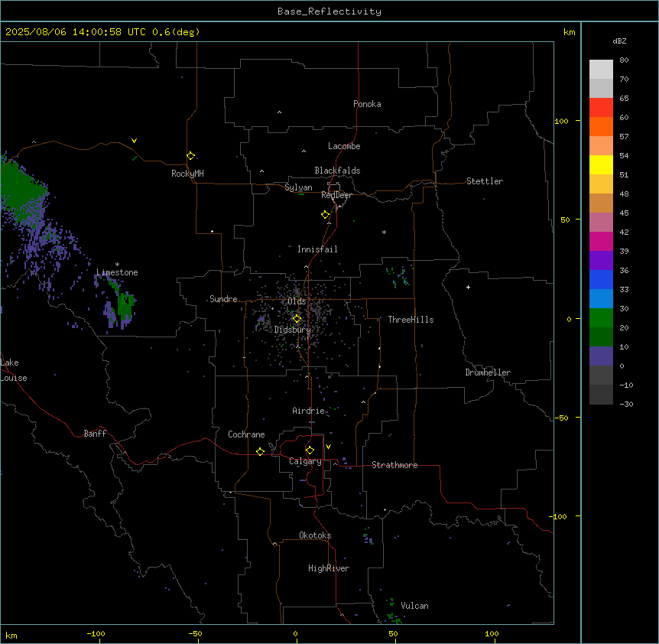Select the light blue 30-33 dBZ swatch

[x=601, y=298]
